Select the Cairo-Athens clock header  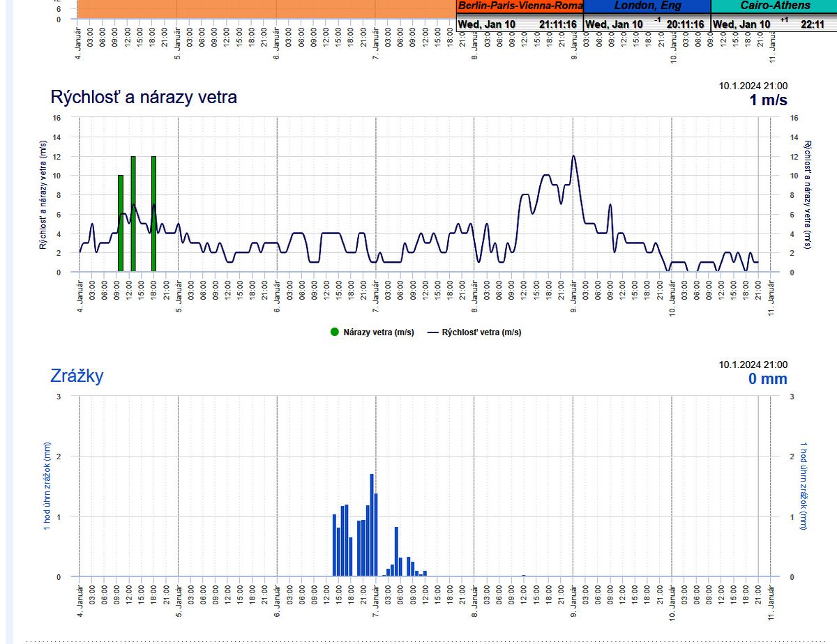[775, 6]
